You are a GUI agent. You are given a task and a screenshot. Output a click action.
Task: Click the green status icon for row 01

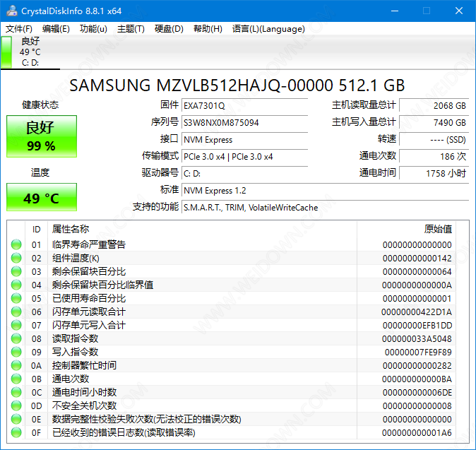tap(16, 244)
